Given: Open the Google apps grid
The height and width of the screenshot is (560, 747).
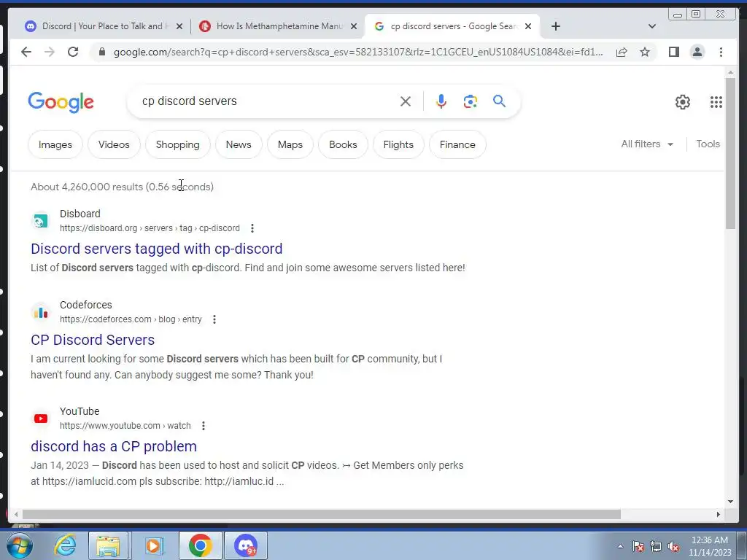Looking at the screenshot, I should [716, 102].
